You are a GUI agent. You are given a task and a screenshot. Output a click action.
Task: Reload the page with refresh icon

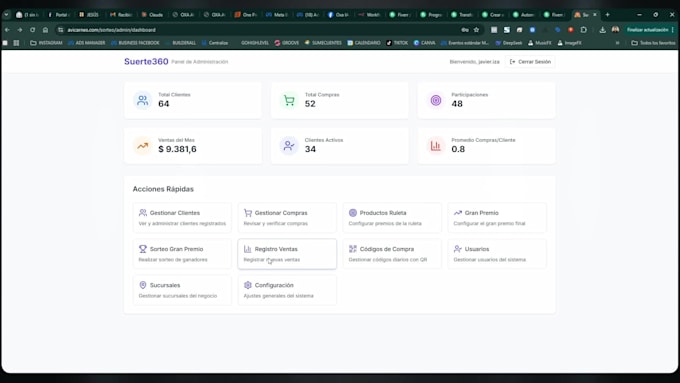(x=33, y=30)
